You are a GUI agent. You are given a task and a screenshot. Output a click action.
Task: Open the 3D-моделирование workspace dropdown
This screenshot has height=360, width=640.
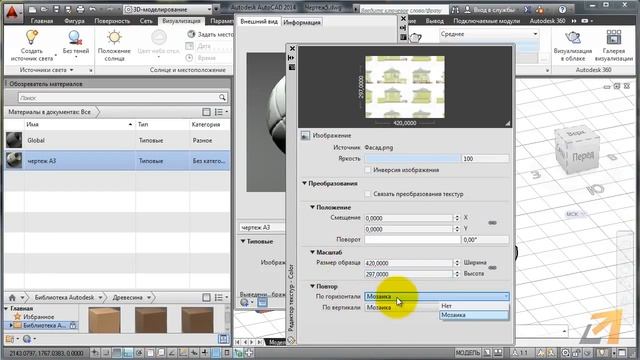coord(168,9)
